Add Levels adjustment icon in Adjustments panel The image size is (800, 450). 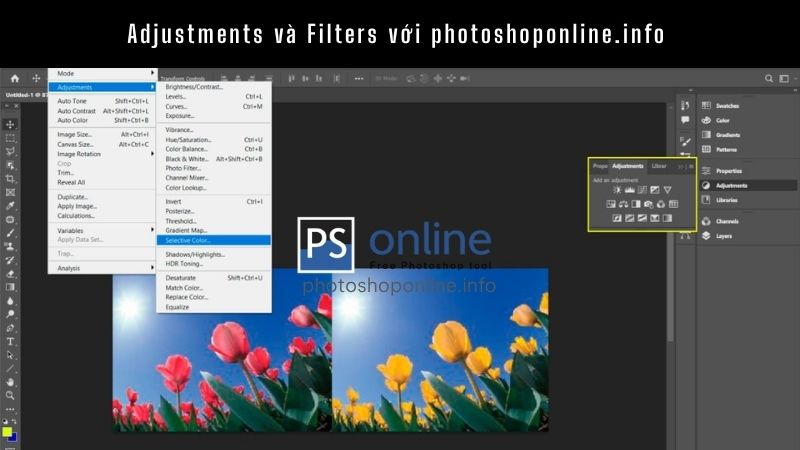click(630, 190)
